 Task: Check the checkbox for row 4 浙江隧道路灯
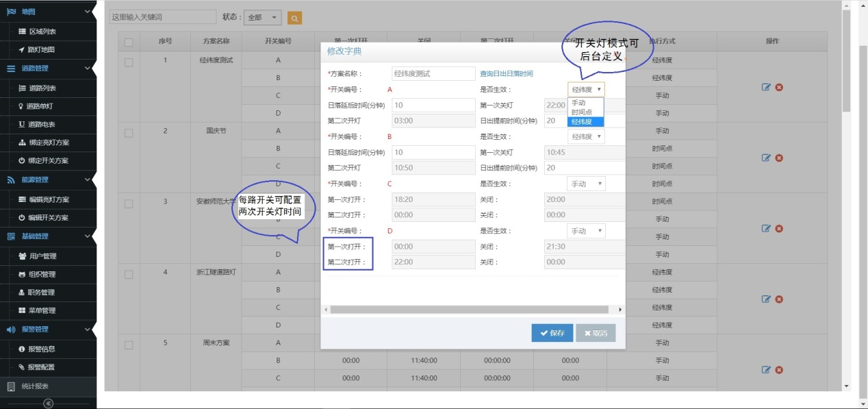click(129, 274)
